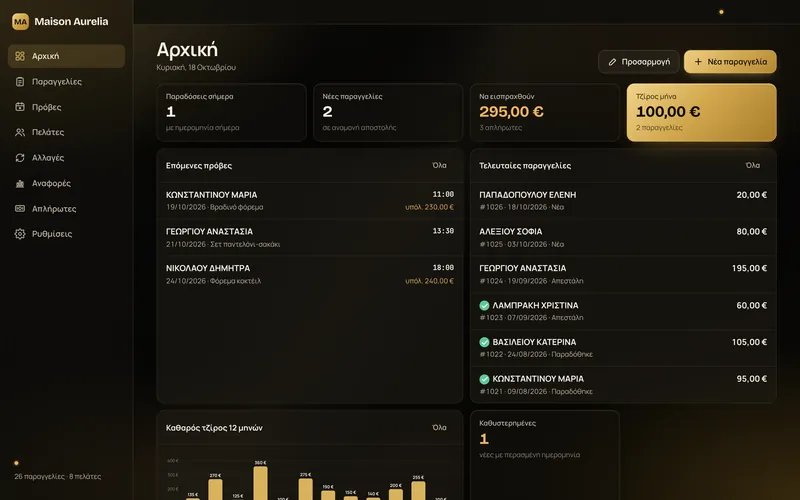Open Ρυθμίσεις settings page
The width and height of the screenshot is (800, 500).
[x=66, y=234]
